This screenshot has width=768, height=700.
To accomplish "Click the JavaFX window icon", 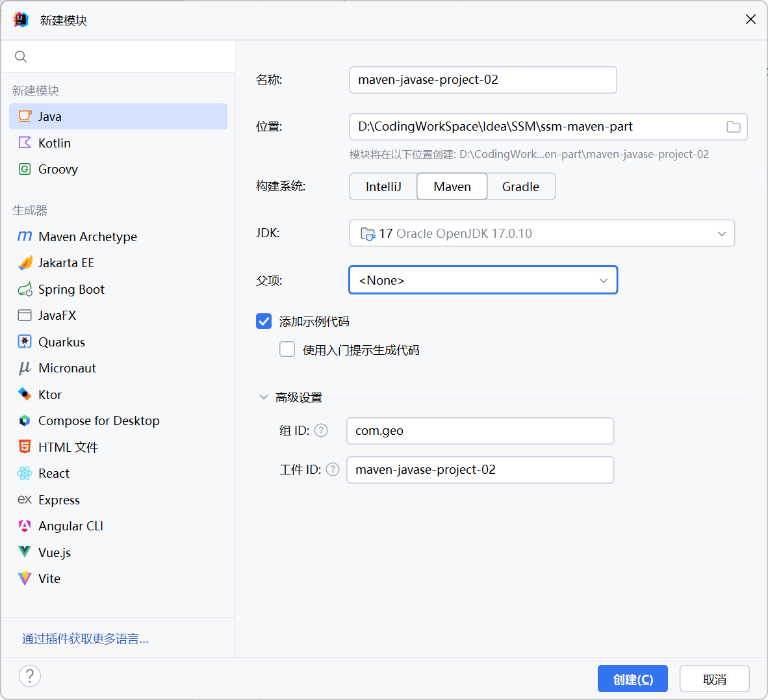I will pos(25,315).
